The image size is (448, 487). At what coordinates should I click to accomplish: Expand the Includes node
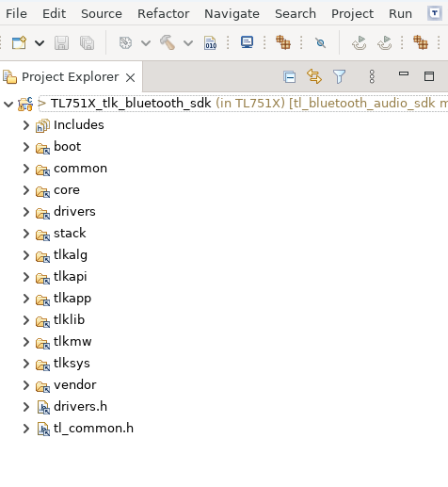pyautogui.click(x=26, y=125)
